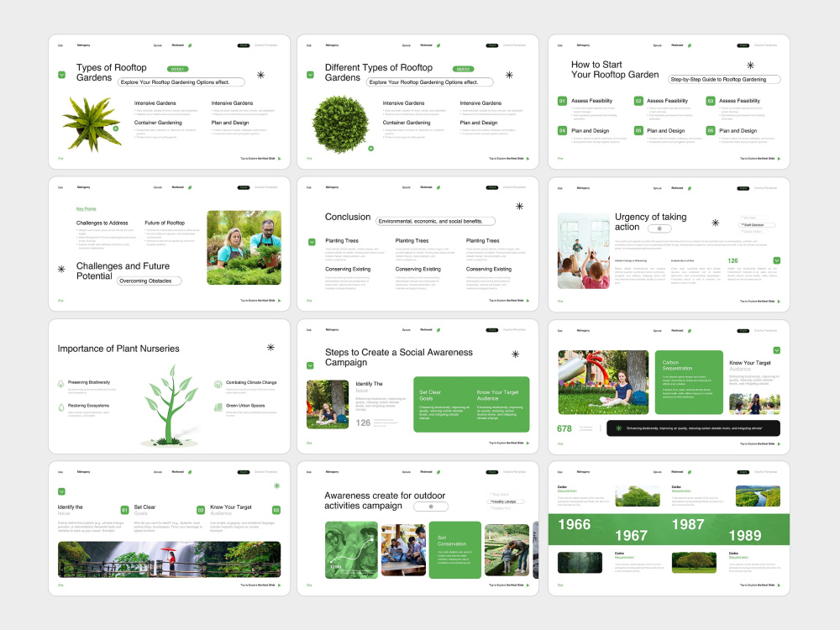Click green chevron box on the Conclusion slide
This screenshot has height=630, width=840.
[312, 242]
